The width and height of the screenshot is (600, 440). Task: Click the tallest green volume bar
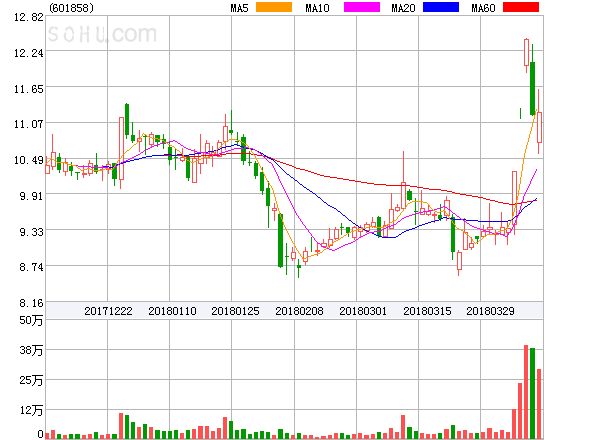click(x=532, y=393)
